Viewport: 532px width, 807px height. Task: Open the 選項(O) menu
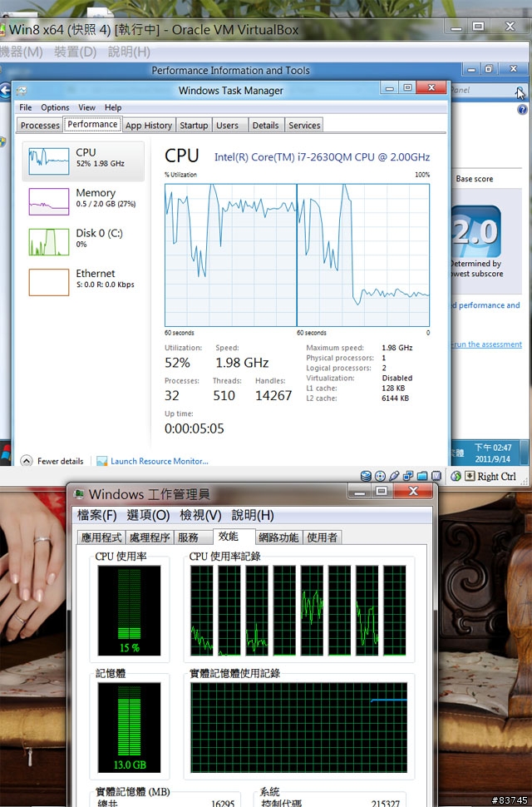pyautogui.click(x=148, y=515)
